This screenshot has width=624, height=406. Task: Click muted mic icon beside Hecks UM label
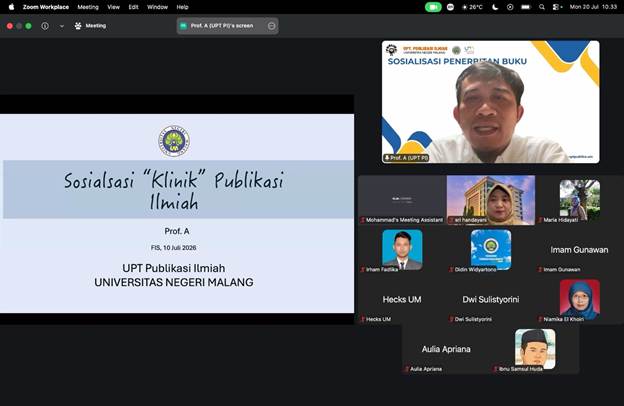coord(363,319)
